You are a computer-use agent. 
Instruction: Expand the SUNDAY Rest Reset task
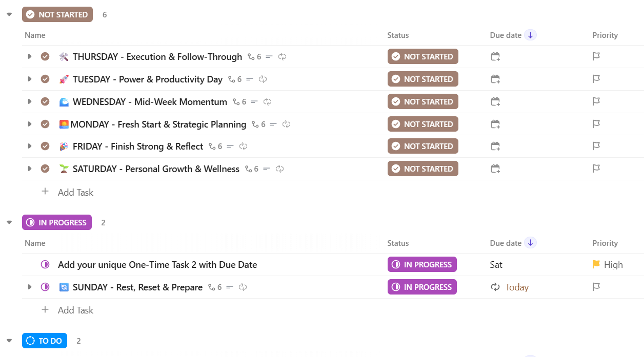click(x=30, y=287)
